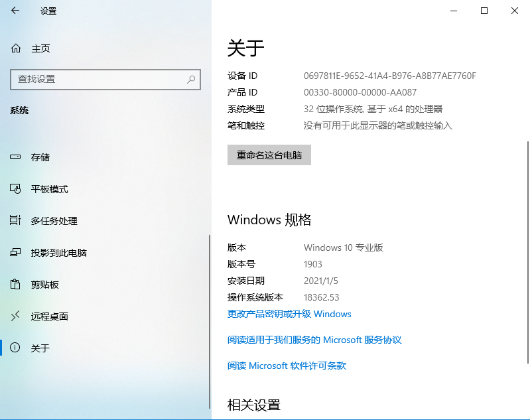Click the remote desktop icon beside 远程桌面
Image resolution: width=530 pixels, height=420 pixels.
(15, 316)
